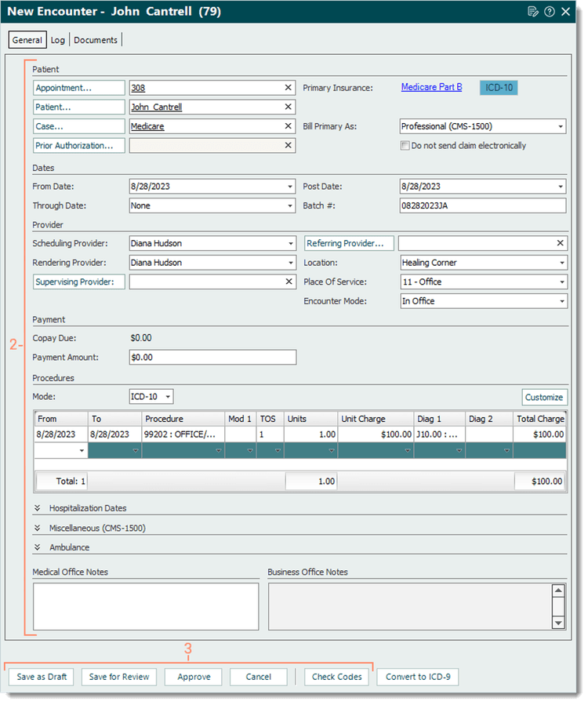Screen dimensions: 588x705
Task: Open Place Of Service dropdown
Action: click(x=562, y=282)
